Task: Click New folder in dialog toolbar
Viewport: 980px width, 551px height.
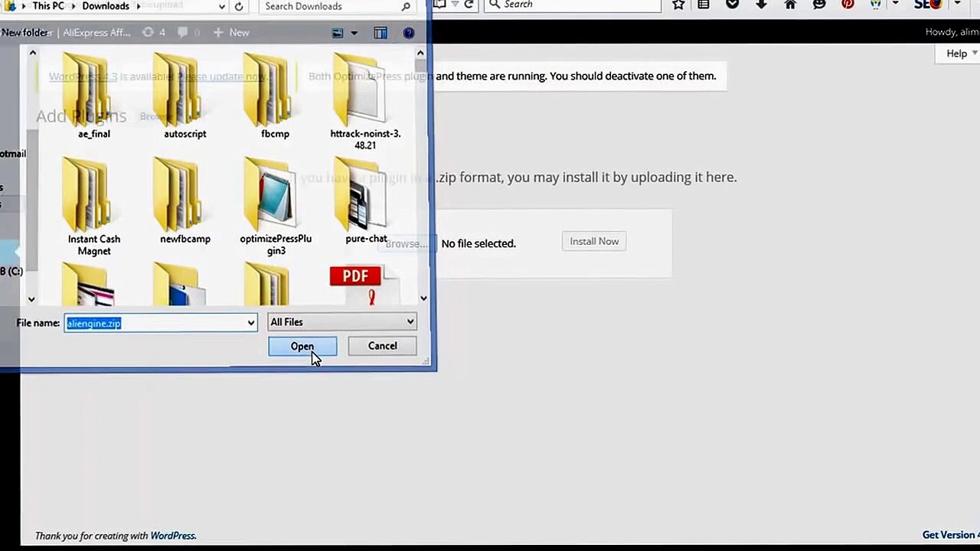Action: tap(24, 33)
